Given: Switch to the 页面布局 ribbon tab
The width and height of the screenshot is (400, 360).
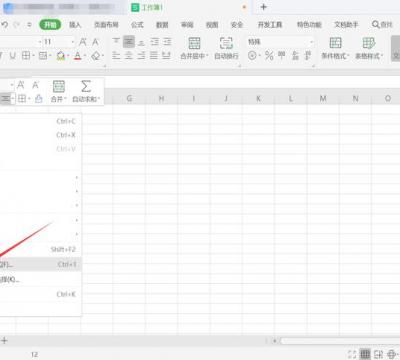Looking at the screenshot, I should tap(106, 25).
